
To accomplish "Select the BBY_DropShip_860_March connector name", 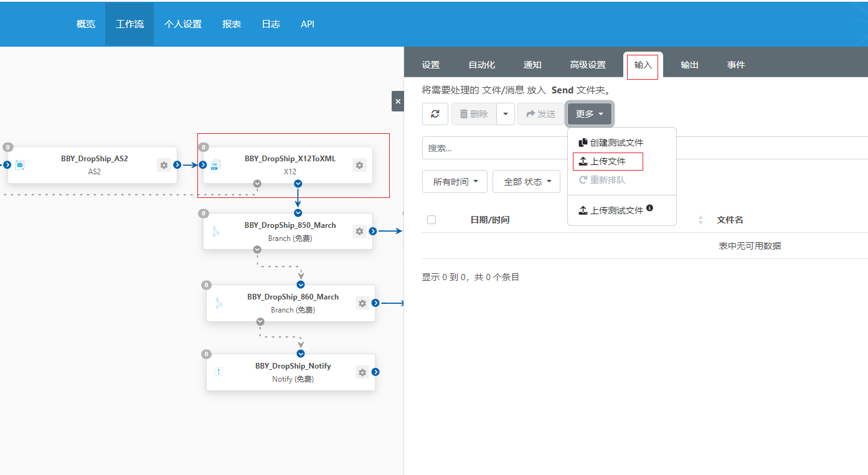I will [293, 297].
